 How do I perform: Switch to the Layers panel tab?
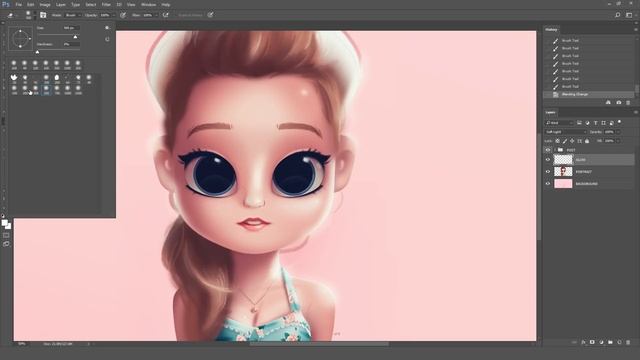tap(551, 112)
